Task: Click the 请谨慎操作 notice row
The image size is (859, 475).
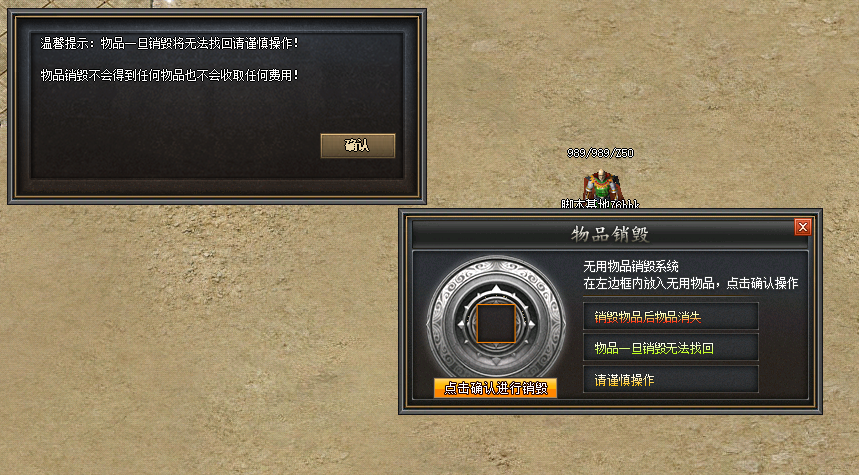Action: point(671,380)
